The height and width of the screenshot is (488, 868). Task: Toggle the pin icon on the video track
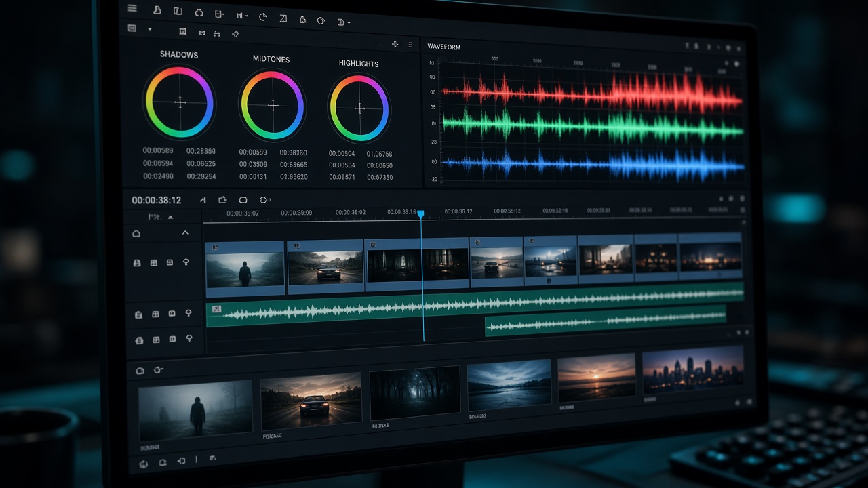[x=186, y=262]
